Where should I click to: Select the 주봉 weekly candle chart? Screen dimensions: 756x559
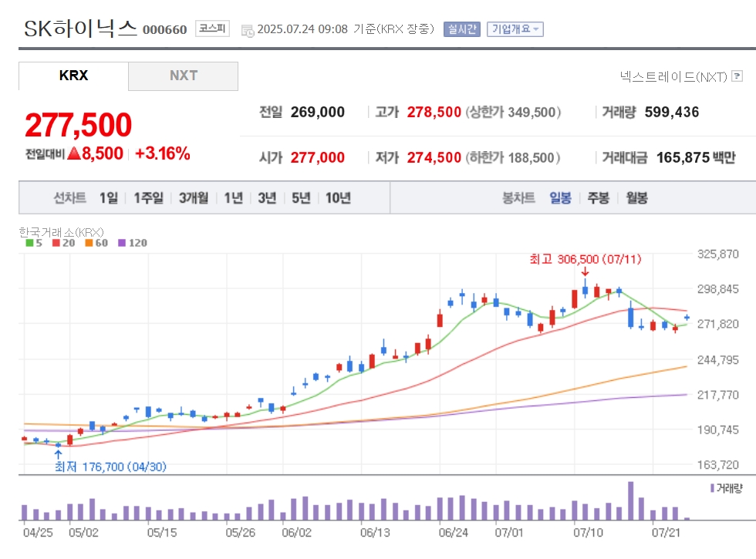(x=599, y=197)
